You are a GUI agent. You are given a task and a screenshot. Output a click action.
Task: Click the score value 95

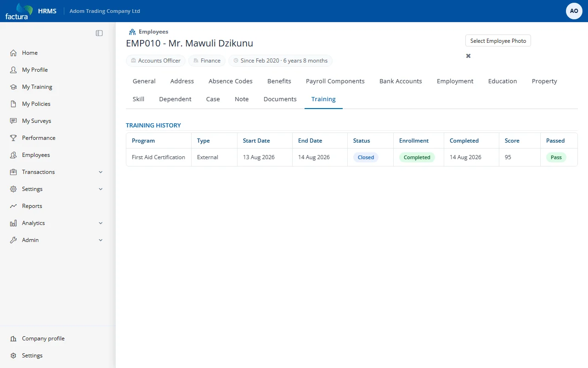[508, 157]
